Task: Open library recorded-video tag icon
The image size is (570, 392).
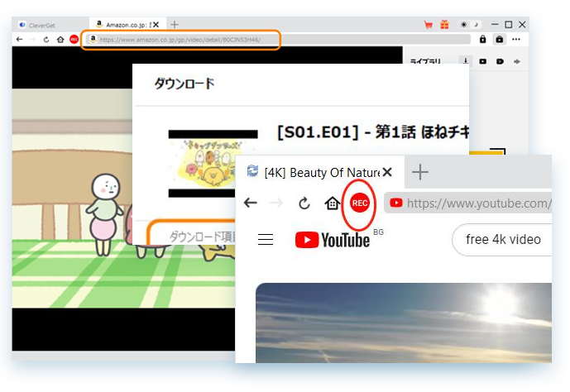Action: pyautogui.click(x=500, y=61)
